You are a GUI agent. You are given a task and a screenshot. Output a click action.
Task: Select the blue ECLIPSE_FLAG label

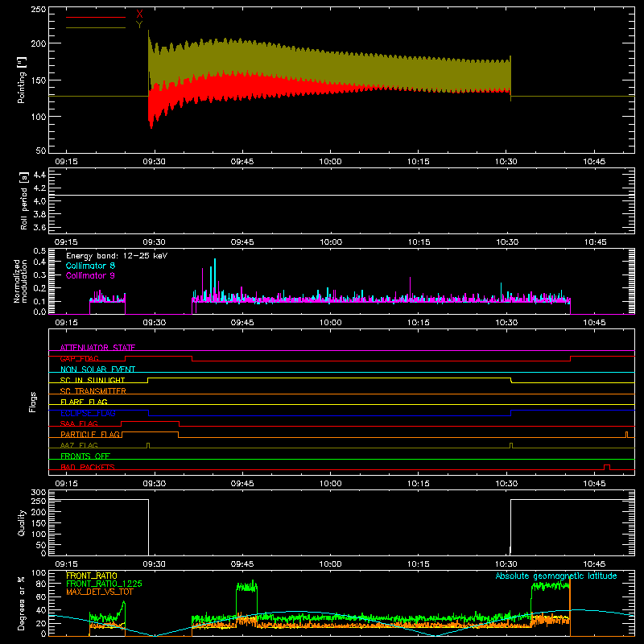point(88,413)
